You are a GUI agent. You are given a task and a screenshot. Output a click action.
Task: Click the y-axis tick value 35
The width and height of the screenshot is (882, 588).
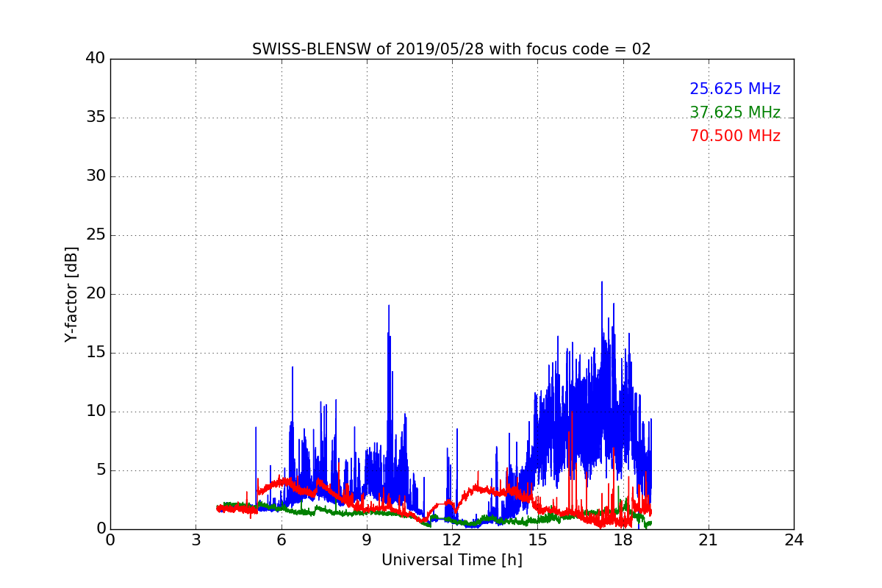pos(95,118)
